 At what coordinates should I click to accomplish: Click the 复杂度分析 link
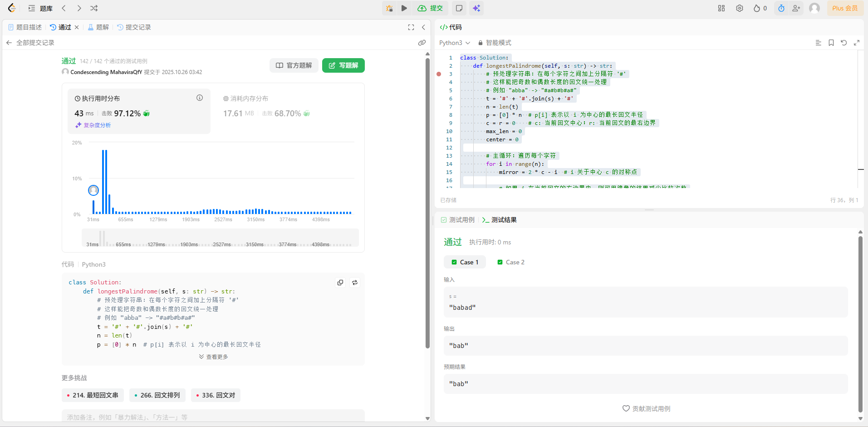tap(93, 125)
